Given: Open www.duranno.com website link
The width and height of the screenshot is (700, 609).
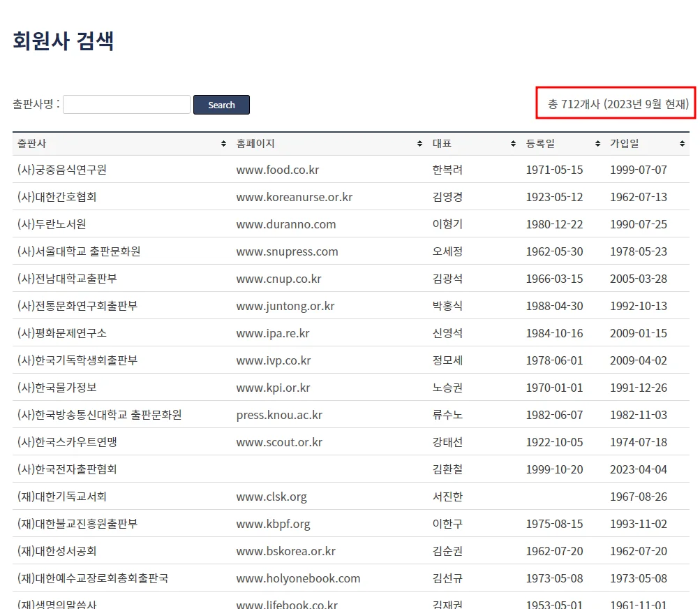Looking at the screenshot, I should 285,224.
